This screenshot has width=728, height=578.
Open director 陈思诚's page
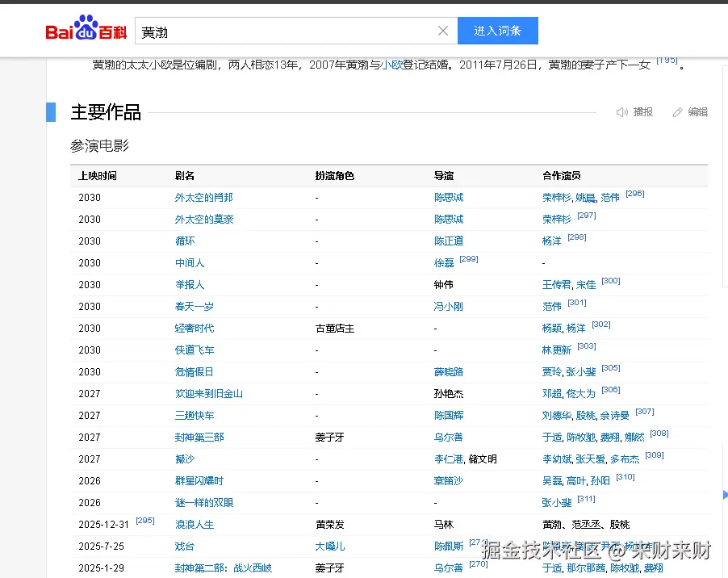click(448, 197)
